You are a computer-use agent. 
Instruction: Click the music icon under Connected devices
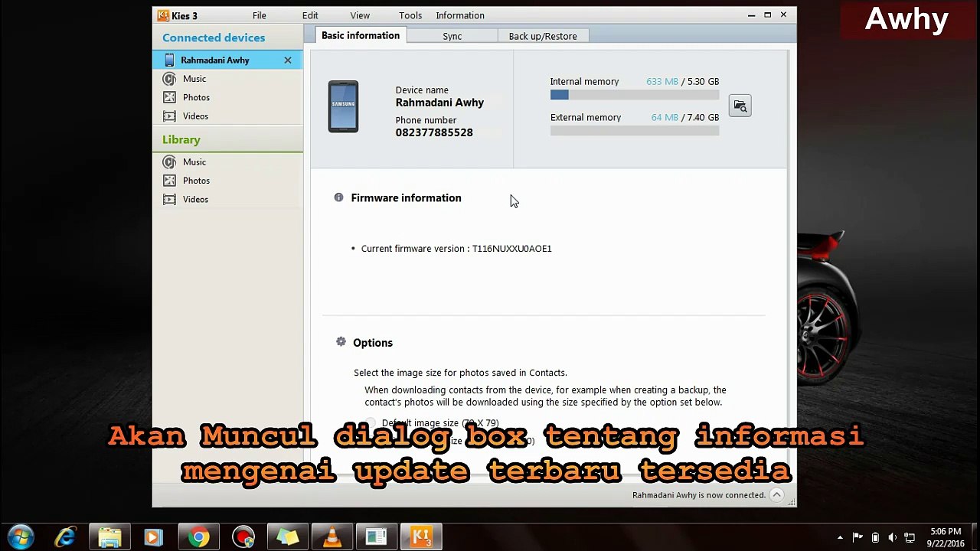tap(169, 79)
